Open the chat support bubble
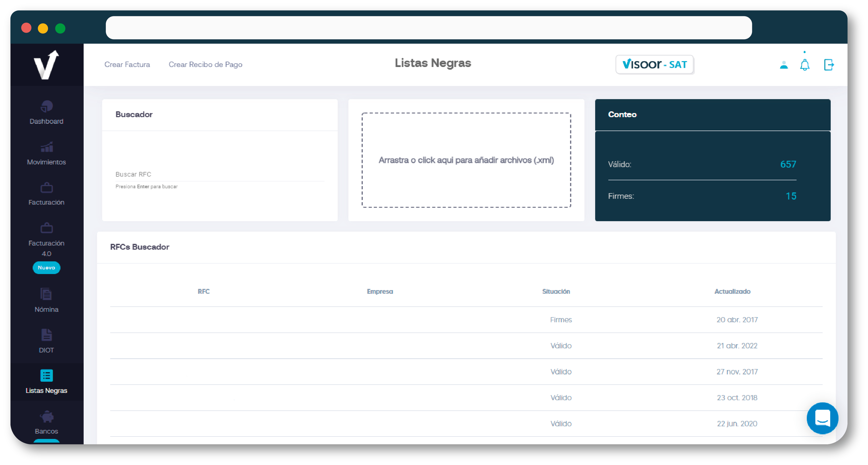This screenshot has height=465, width=868. click(x=822, y=418)
